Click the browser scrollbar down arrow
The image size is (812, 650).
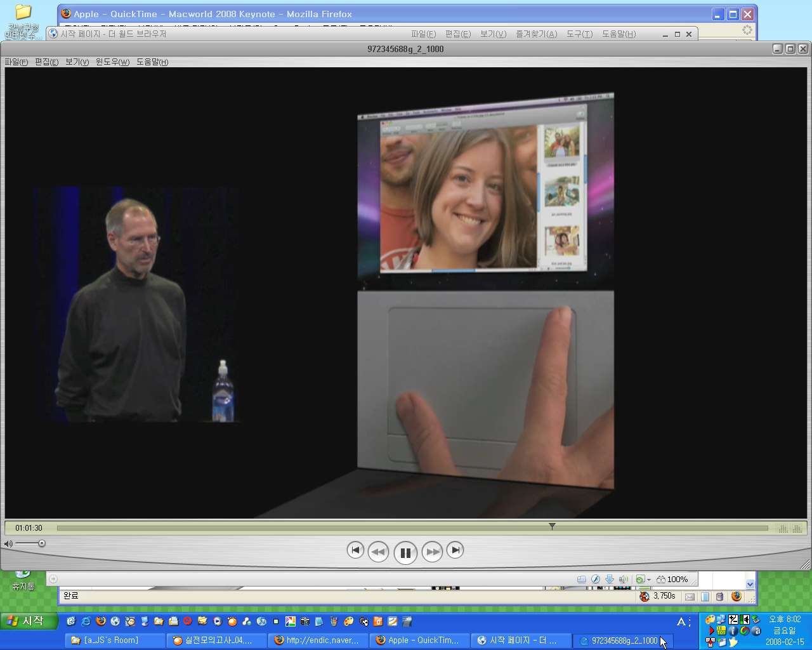click(x=750, y=584)
